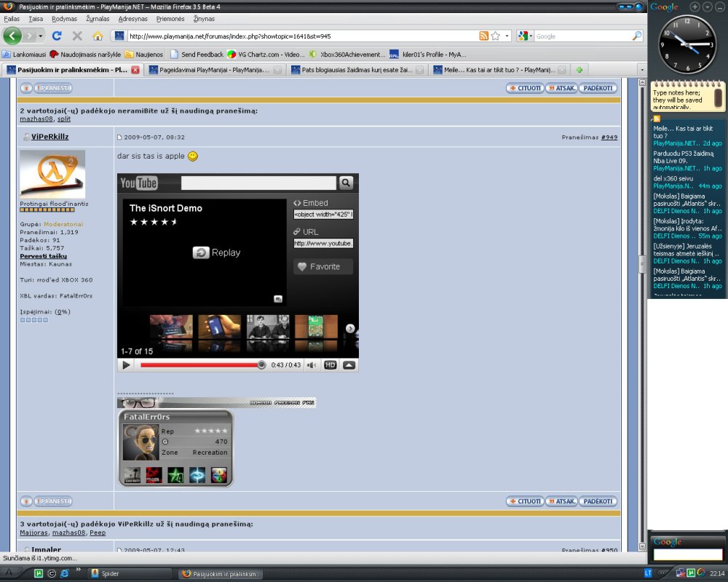Mute the YouTube player volume

click(312, 364)
